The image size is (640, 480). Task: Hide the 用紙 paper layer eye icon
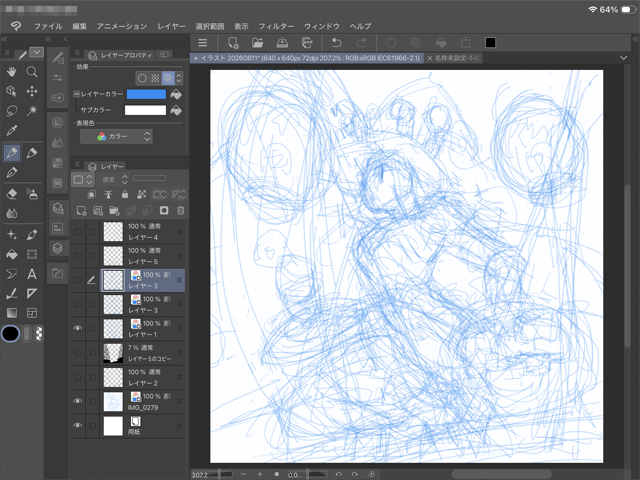pos(78,426)
